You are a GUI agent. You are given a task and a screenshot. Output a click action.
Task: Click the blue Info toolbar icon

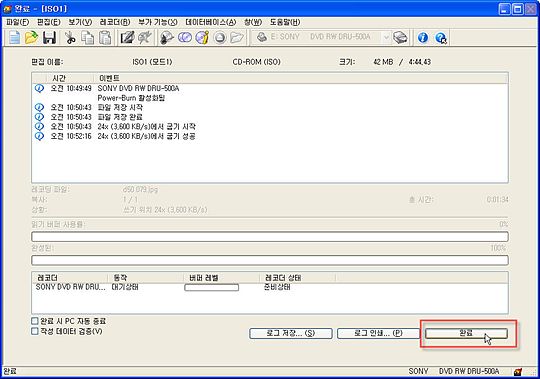click(x=423, y=38)
